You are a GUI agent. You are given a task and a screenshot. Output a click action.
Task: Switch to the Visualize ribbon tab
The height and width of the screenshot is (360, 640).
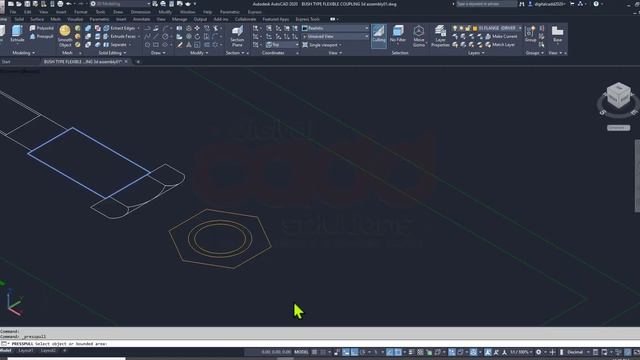(x=75, y=19)
